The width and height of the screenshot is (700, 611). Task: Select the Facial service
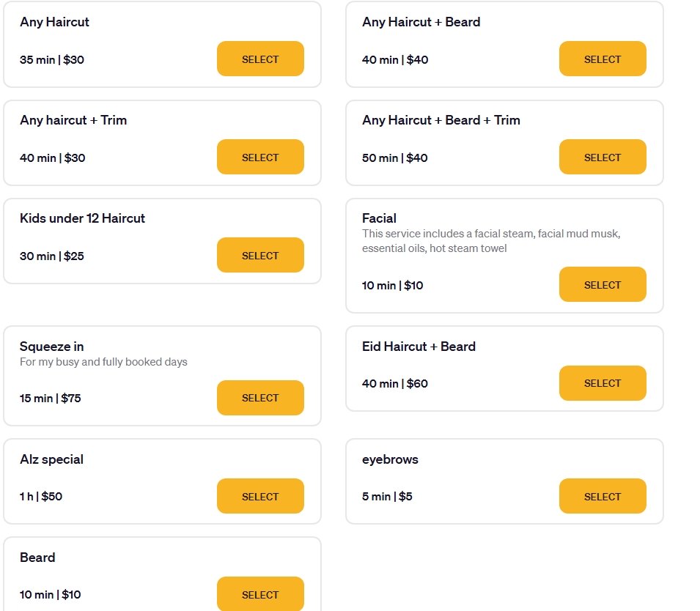603,285
